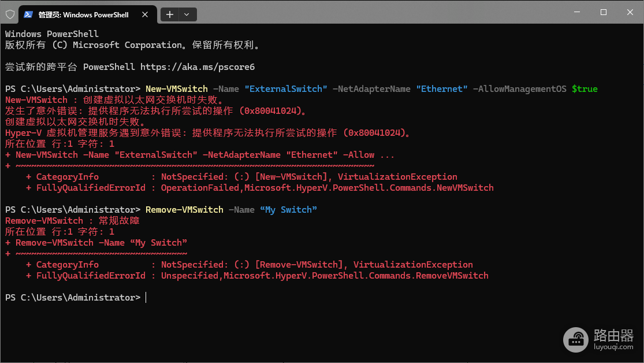Minimize the terminal window

point(576,12)
